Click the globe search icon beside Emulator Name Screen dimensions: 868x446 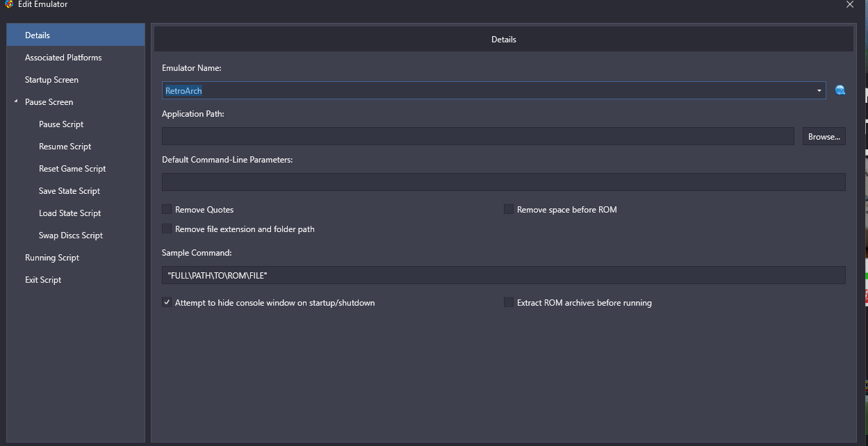point(840,90)
